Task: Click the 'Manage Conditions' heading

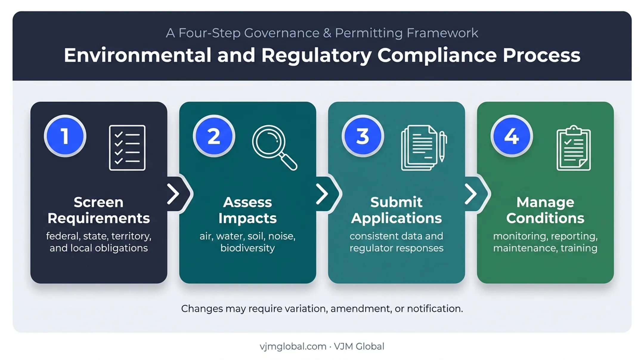Action: [545, 210]
